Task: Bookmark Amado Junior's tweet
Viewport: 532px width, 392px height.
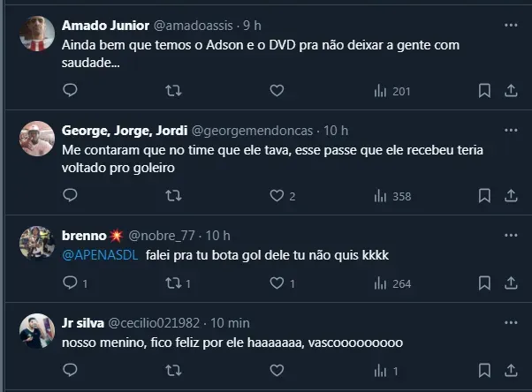Action: (x=484, y=91)
